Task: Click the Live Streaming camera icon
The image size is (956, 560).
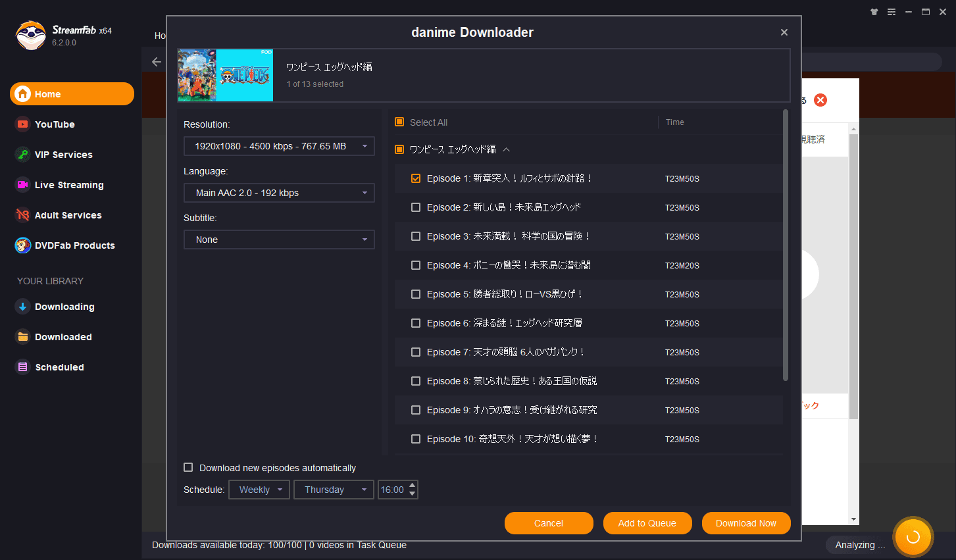Action: (x=23, y=185)
